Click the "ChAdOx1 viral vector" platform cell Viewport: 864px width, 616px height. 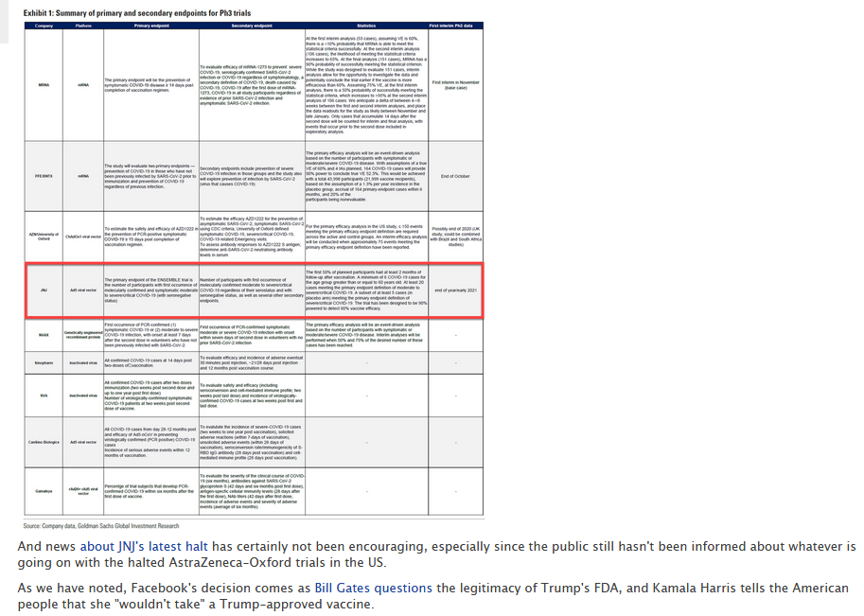pos(83,237)
